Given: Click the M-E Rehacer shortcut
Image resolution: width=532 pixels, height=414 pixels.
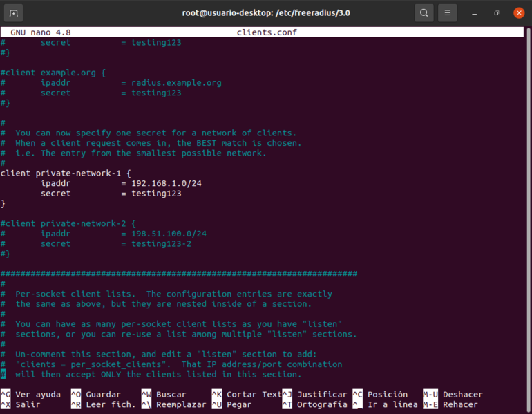Looking at the screenshot, I should point(450,404).
